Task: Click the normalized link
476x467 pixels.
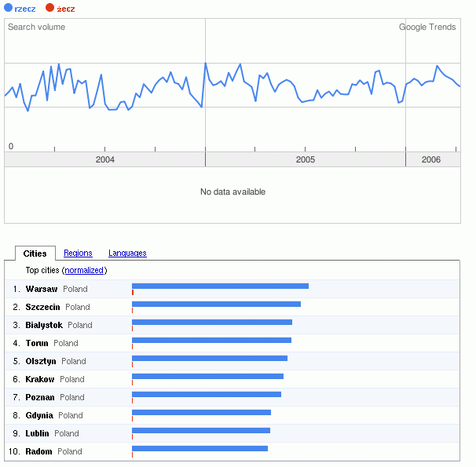Action: 84,270
